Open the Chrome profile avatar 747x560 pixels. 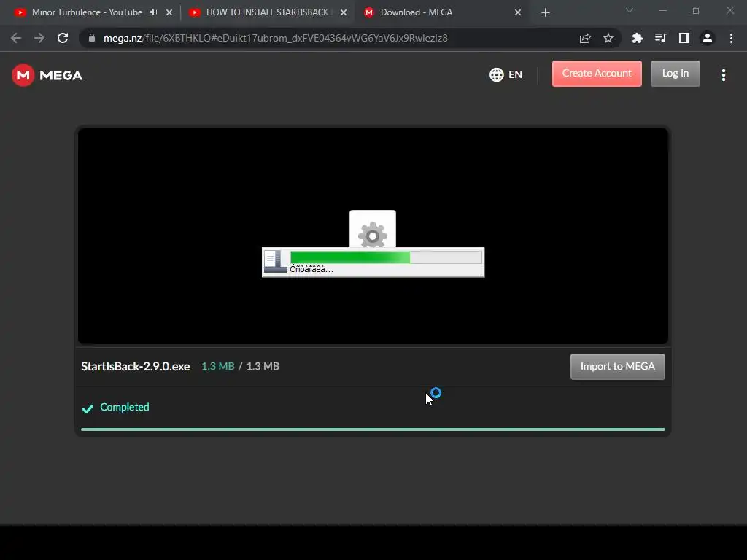(x=708, y=38)
